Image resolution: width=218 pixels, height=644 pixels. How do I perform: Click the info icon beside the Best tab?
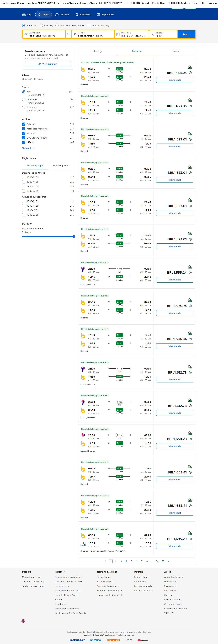pyautogui.click(x=100, y=51)
